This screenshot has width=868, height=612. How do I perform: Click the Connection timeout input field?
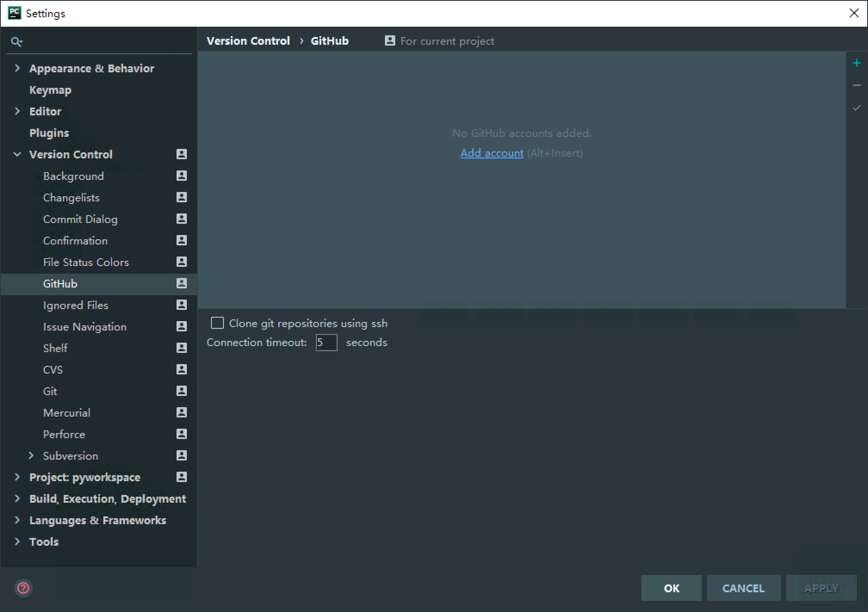(x=326, y=343)
